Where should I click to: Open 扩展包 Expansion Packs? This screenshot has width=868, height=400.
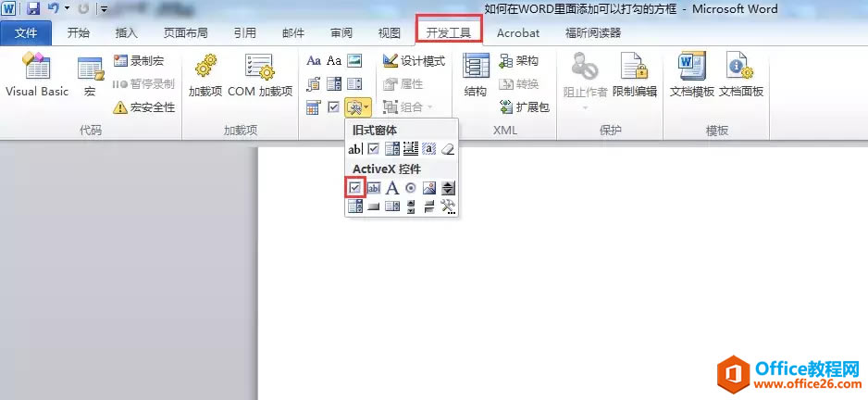tap(525, 106)
